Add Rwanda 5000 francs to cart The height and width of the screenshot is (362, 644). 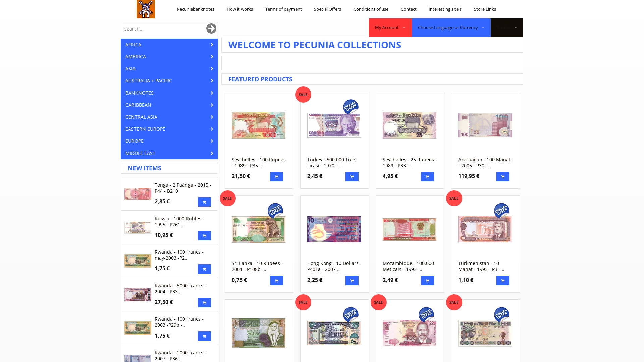tap(204, 303)
